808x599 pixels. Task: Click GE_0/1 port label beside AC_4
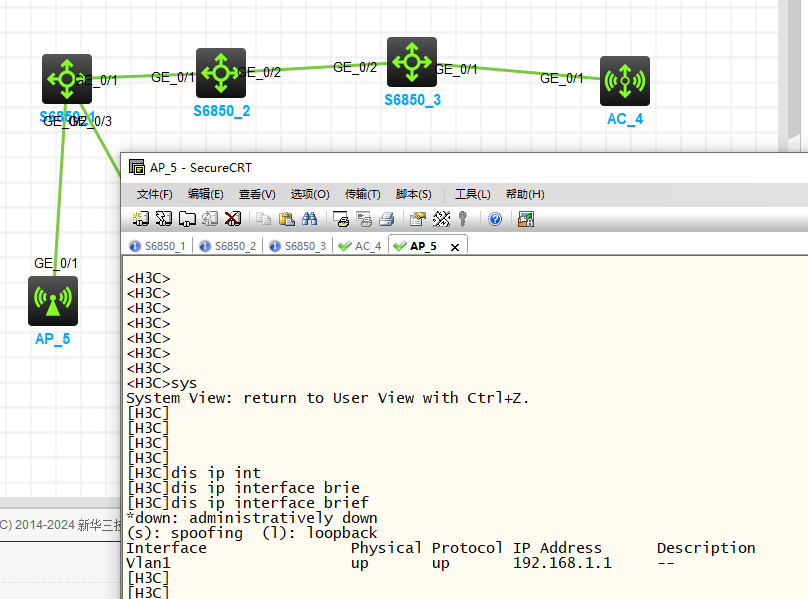click(562, 78)
